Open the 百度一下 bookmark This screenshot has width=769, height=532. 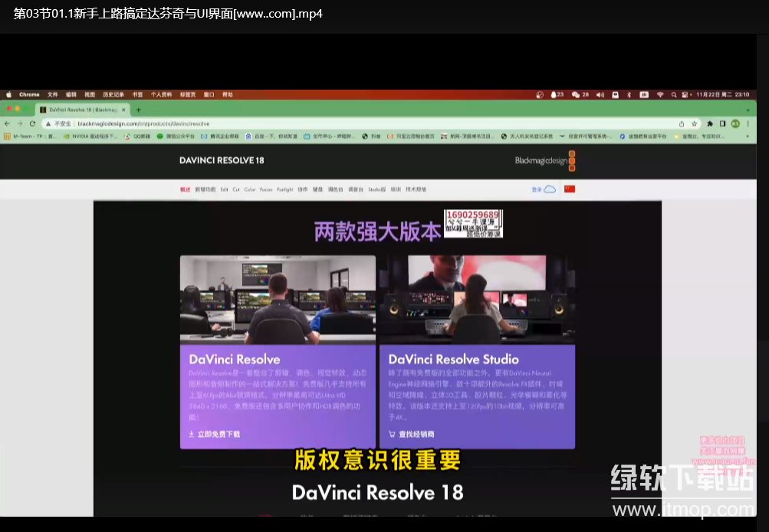coord(271,136)
